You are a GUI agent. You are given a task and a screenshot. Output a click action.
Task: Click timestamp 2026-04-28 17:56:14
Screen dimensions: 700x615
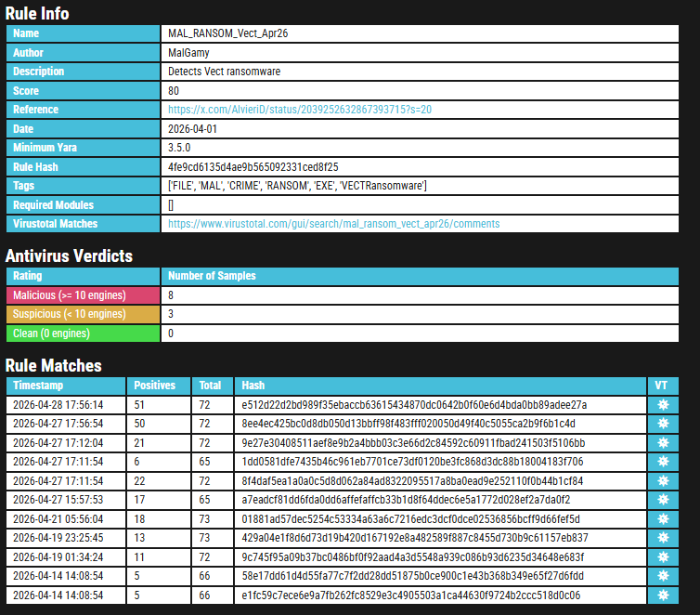pyautogui.click(x=58, y=405)
